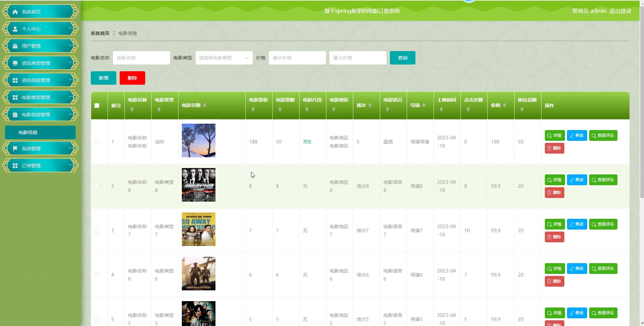Click the clipboard icon beside 电影信息管理
The height and width of the screenshot is (326, 644).
15,115
